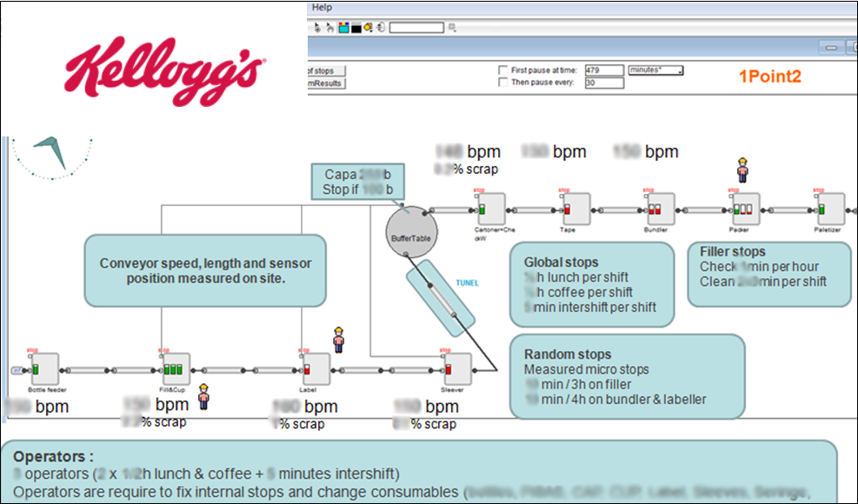Open the Help menu

coord(322,7)
